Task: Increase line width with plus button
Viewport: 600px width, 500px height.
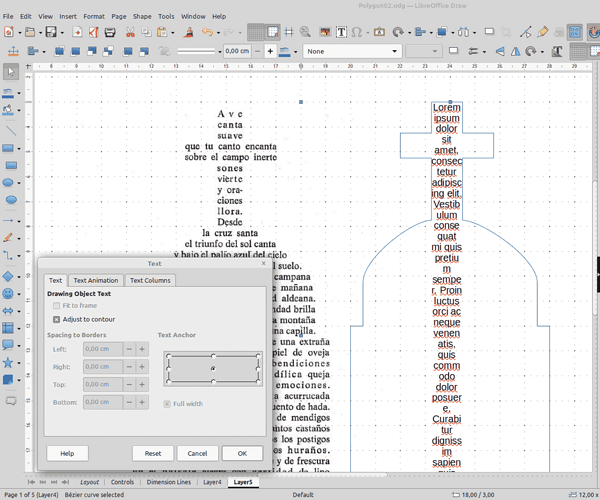Action: [x=270, y=51]
